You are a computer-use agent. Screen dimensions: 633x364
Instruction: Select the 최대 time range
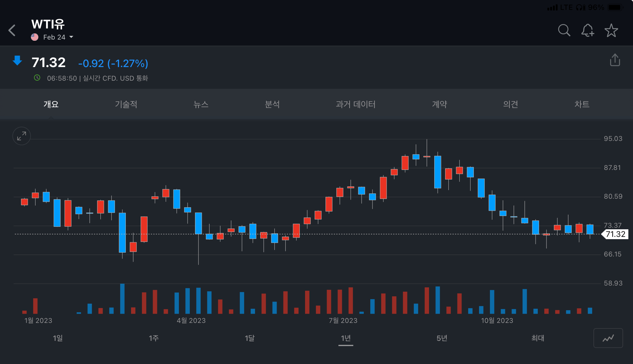pyautogui.click(x=538, y=338)
